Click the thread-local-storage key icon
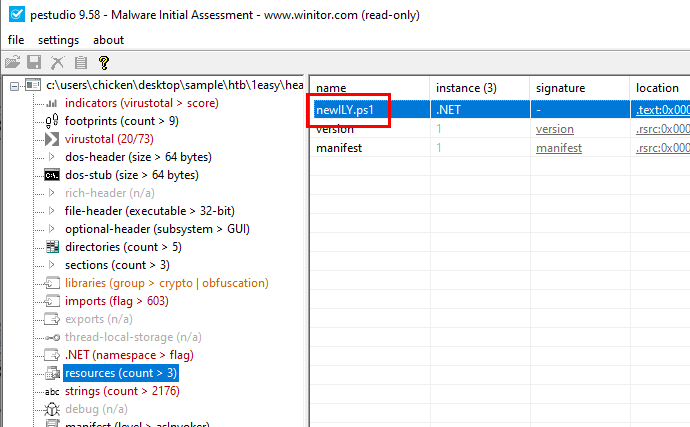The image size is (690, 427). (x=53, y=338)
